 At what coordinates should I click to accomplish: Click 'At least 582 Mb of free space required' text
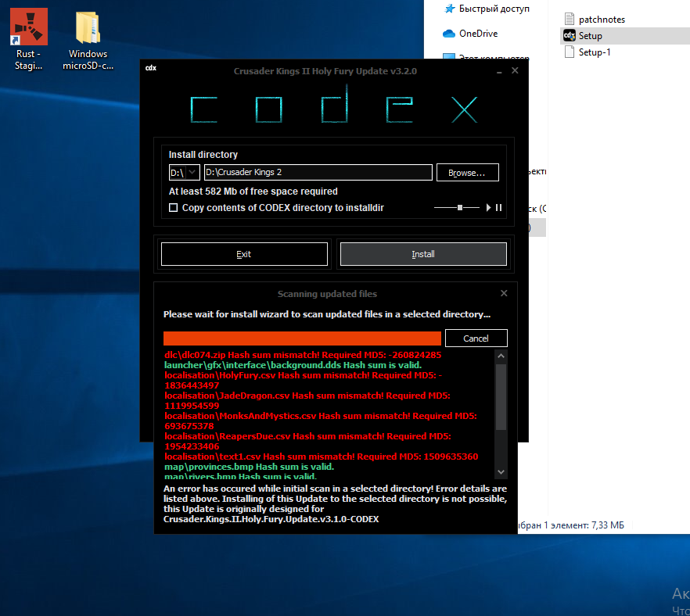tap(253, 192)
